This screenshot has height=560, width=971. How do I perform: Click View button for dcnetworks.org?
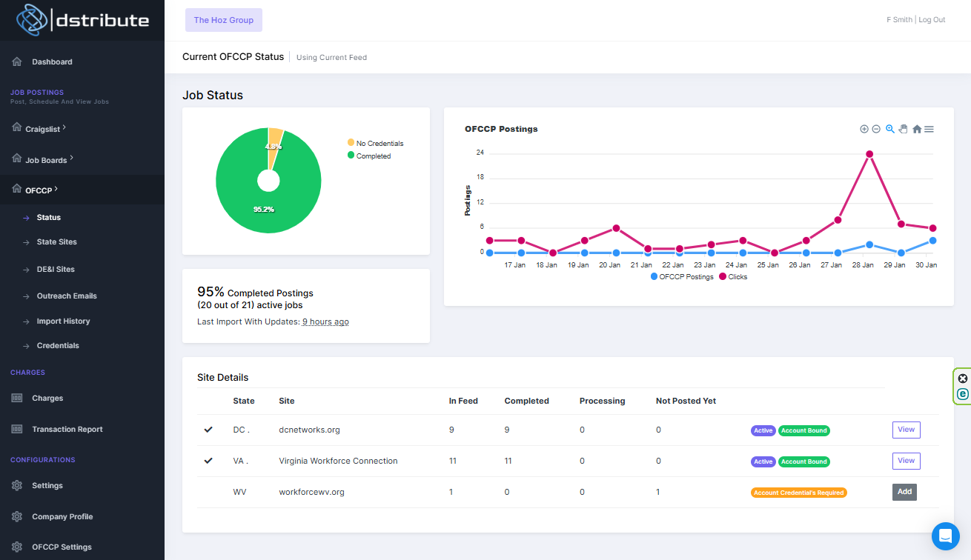(x=906, y=430)
